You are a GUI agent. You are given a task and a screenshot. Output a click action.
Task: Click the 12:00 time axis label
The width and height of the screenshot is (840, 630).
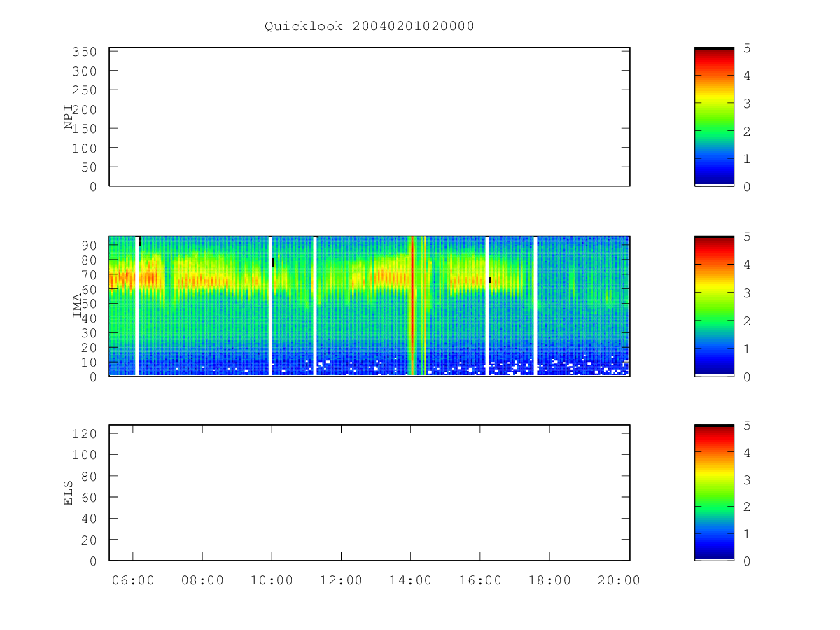[x=341, y=580]
